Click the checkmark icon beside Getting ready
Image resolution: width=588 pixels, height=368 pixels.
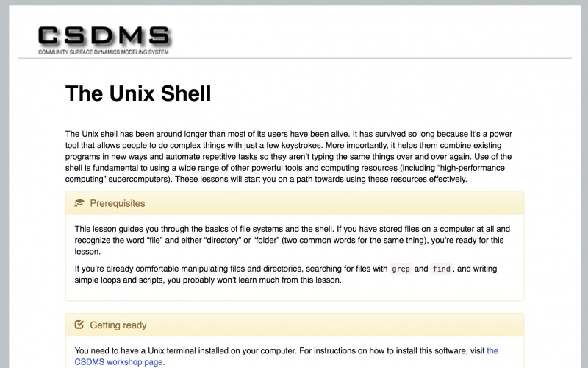click(79, 325)
